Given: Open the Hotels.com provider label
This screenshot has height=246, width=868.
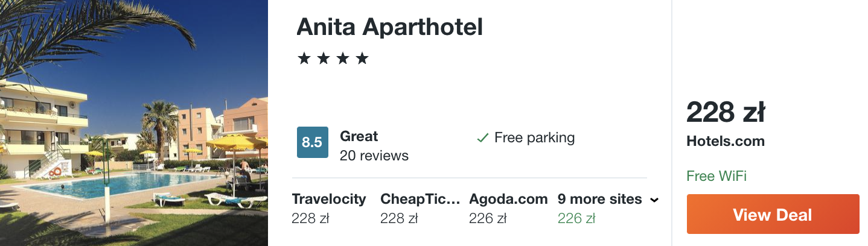Looking at the screenshot, I should coord(726,142).
